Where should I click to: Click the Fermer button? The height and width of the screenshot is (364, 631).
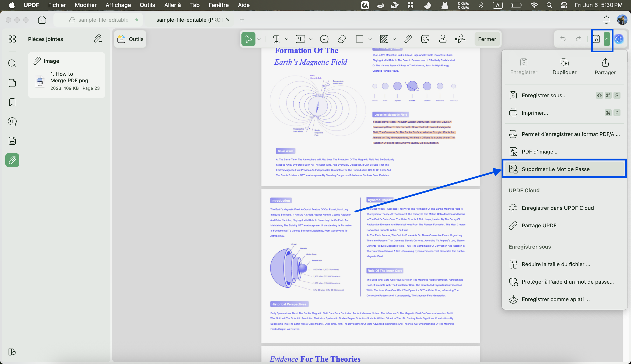point(487,39)
